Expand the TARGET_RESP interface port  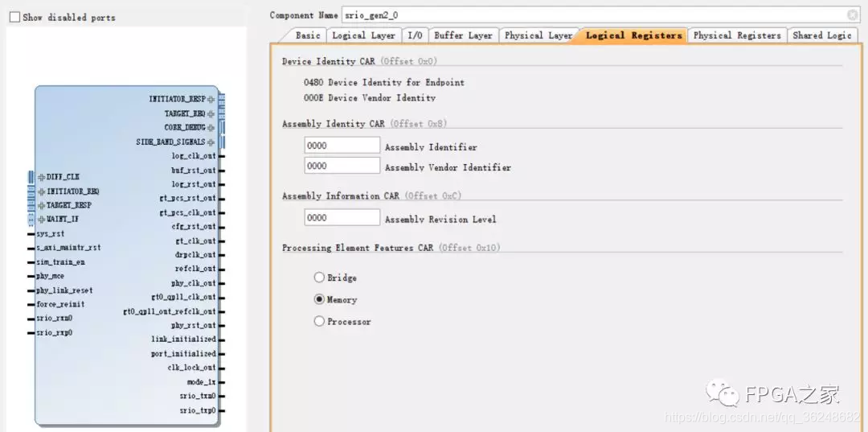tap(41, 205)
